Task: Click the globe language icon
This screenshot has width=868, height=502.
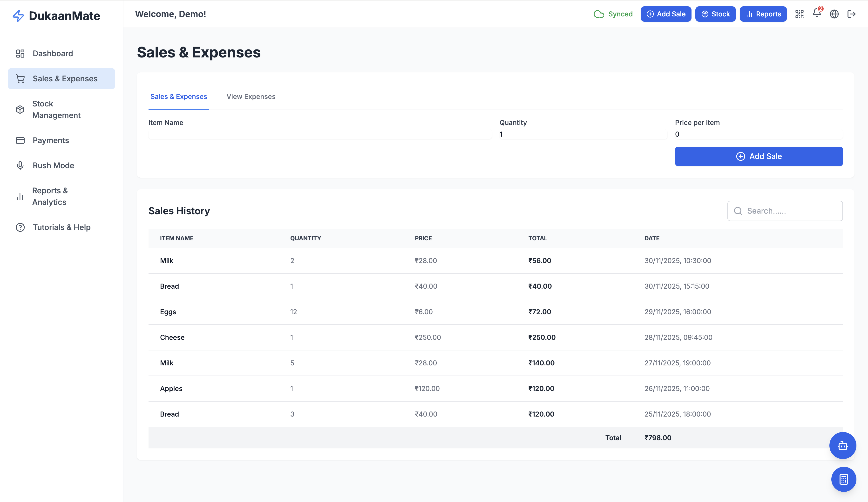Action: coord(834,14)
